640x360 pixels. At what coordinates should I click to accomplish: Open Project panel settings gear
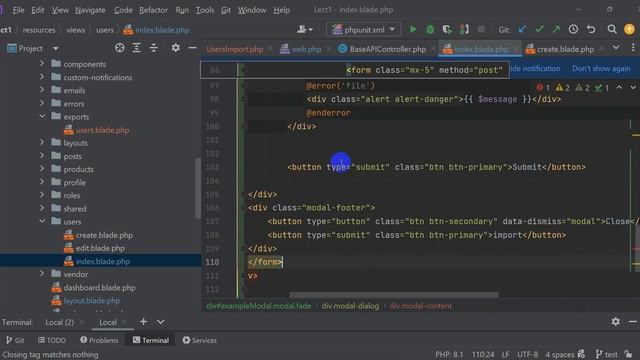[x=176, y=48]
